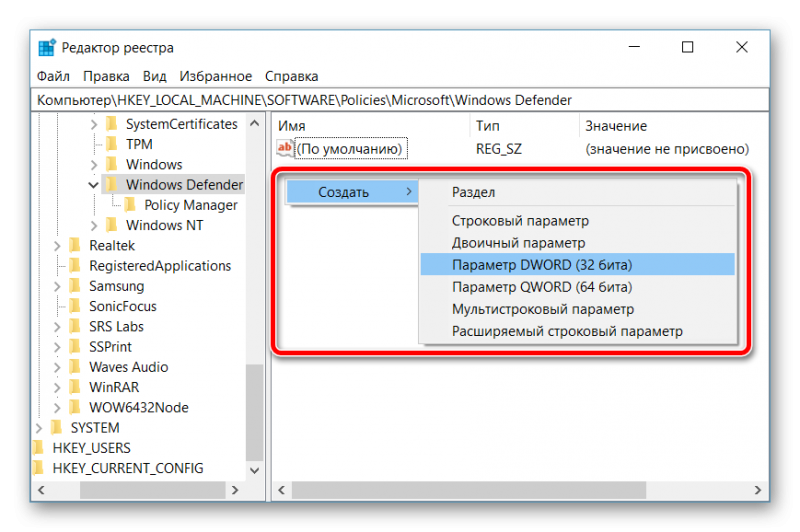
Task: Click the RegisteredApplications folder icon
Action: click(75, 266)
